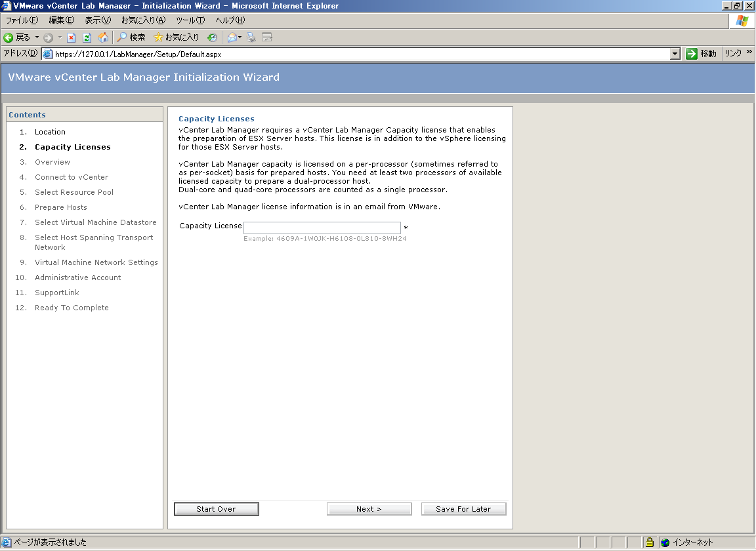756x551 pixels.
Task: Go to the Home page icon
Action: point(103,37)
